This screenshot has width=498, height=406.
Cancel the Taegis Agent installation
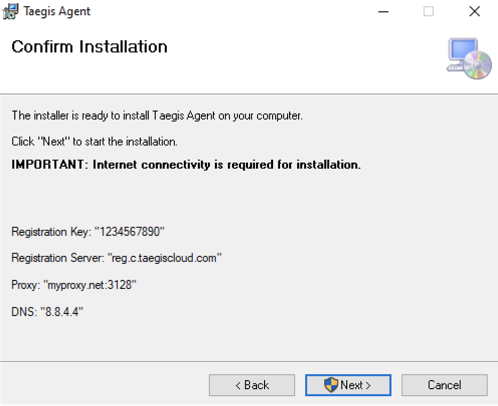click(x=444, y=385)
